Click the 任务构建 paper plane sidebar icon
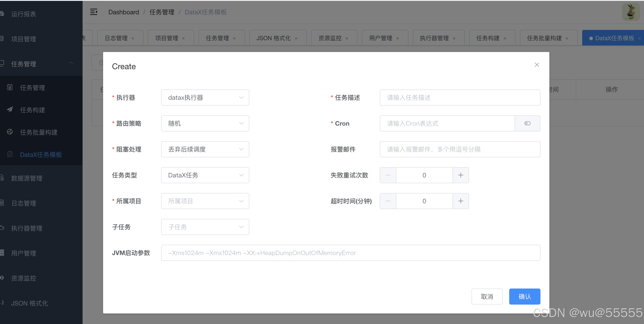The image size is (644, 324). [x=10, y=110]
